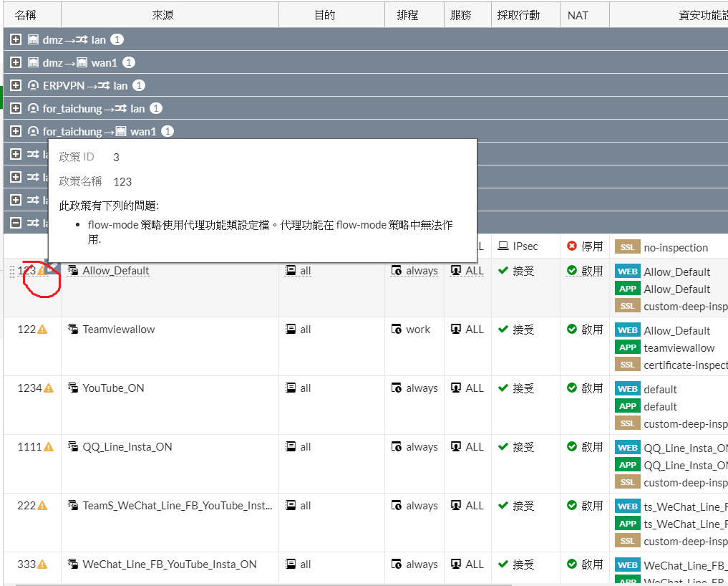Expand the for_taichung to wan1 group
Screen dimensions: 728x586
point(16,131)
